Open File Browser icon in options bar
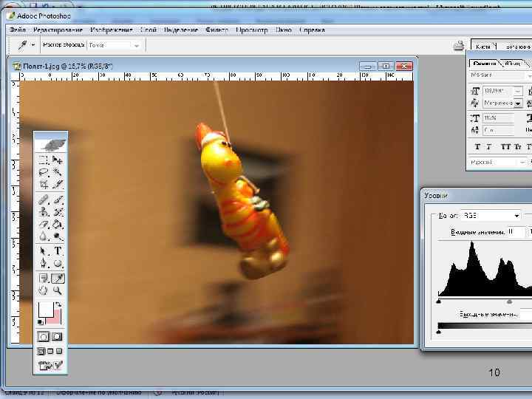Screen dimensions: 532x399 pos(459,46)
